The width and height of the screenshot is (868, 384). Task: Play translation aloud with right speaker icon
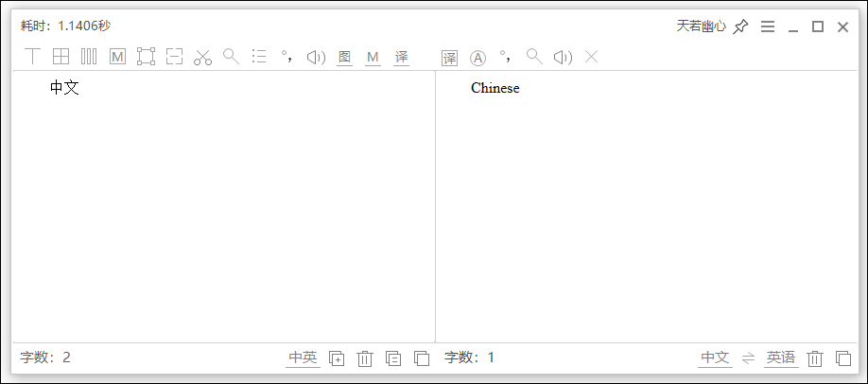563,57
